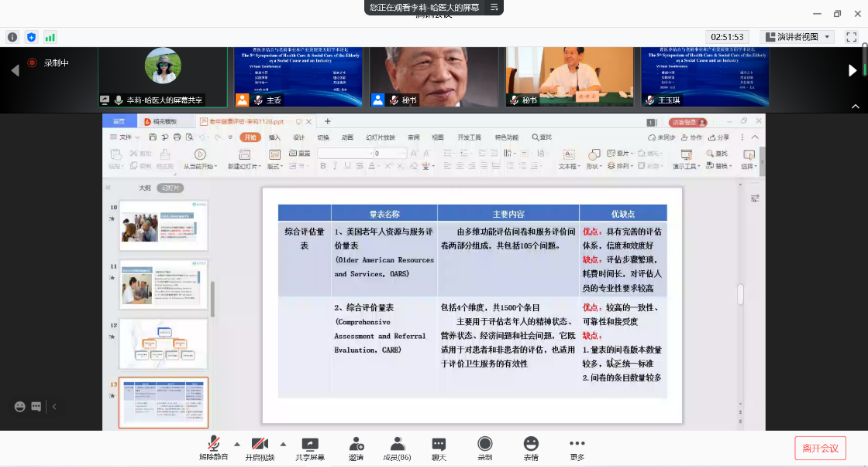Open the invite participants icon

click(x=356, y=444)
